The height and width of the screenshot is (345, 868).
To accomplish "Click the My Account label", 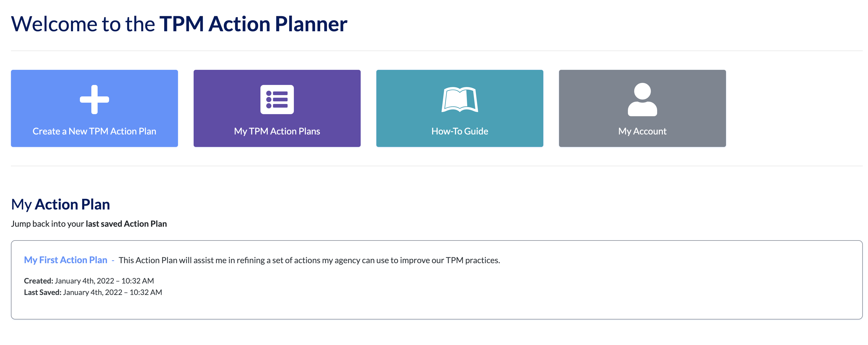I will click(642, 131).
